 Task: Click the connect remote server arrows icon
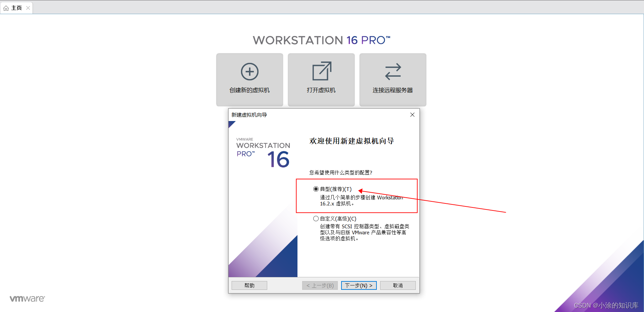pyautogui.click(x=393, y=72)
